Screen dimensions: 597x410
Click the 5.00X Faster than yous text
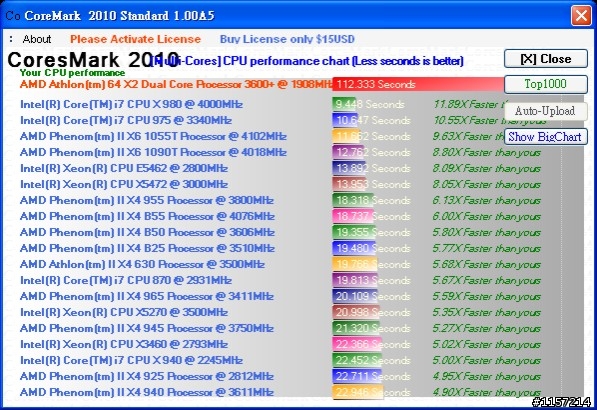click(x=487, y=360)
